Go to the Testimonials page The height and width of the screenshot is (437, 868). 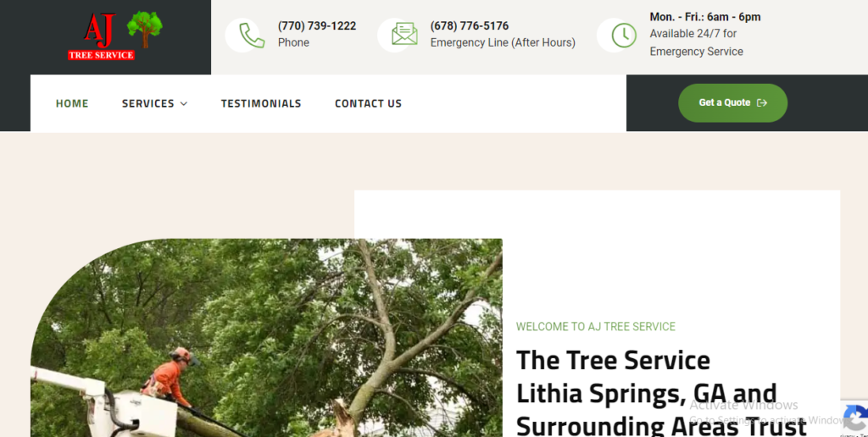point(261,103)
